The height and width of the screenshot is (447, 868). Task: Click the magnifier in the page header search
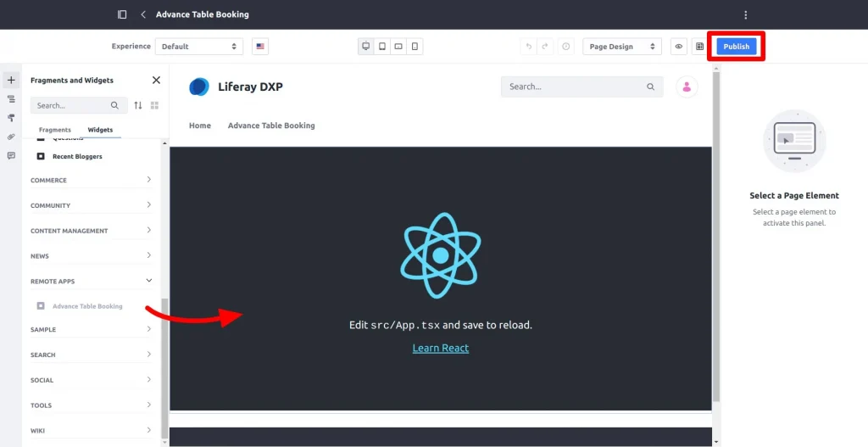click(x=650, y=87)
